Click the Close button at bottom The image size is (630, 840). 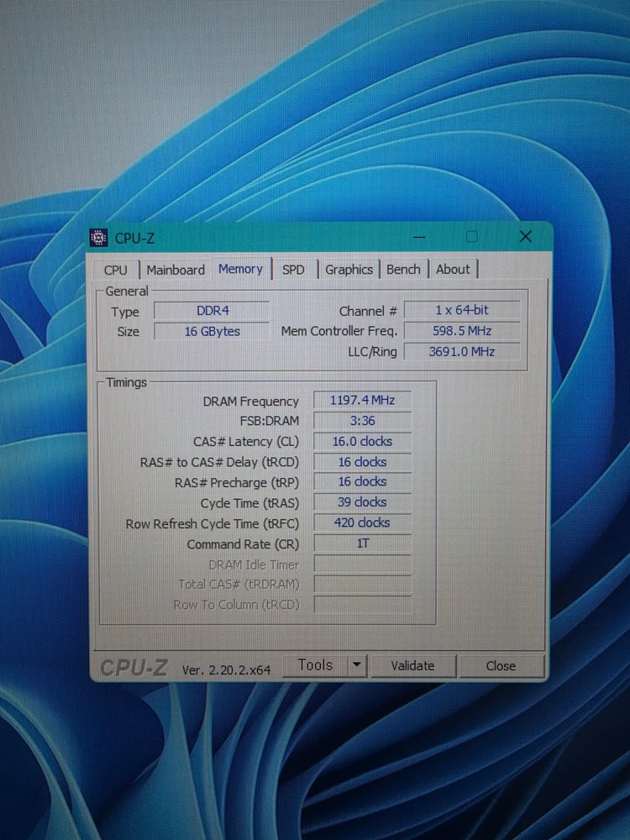click(501, 666)
